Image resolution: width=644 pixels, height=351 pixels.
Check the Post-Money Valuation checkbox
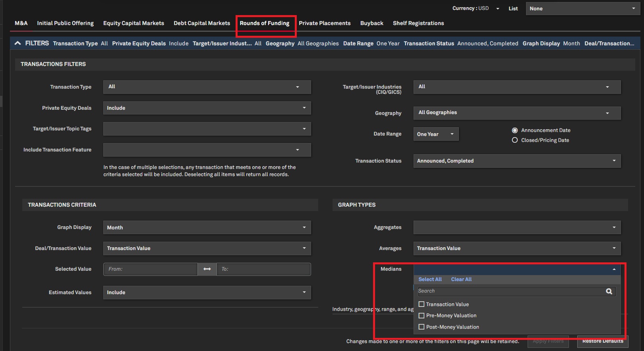422,327
